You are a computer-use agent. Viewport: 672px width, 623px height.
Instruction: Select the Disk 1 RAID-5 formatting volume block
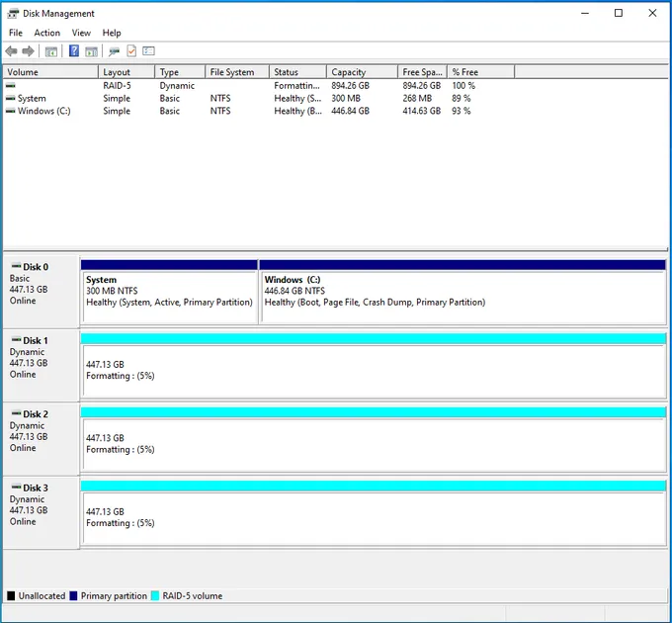374,366
